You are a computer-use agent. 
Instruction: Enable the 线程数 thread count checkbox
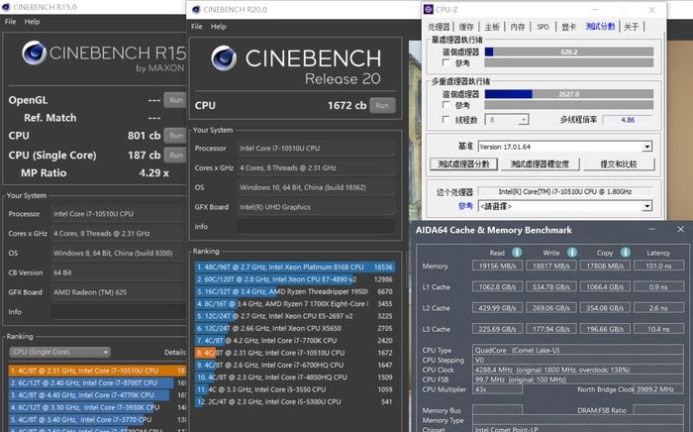(x=446, y=120)
